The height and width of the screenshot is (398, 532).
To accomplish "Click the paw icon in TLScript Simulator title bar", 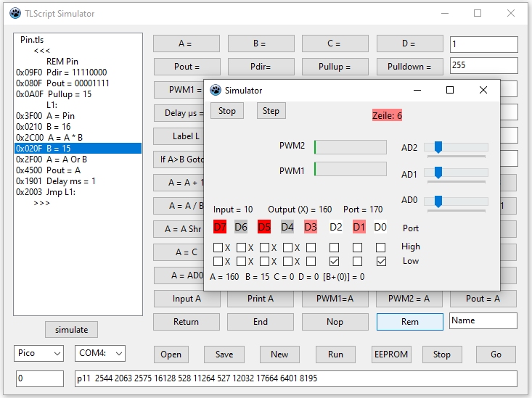I will pos(15,13).
